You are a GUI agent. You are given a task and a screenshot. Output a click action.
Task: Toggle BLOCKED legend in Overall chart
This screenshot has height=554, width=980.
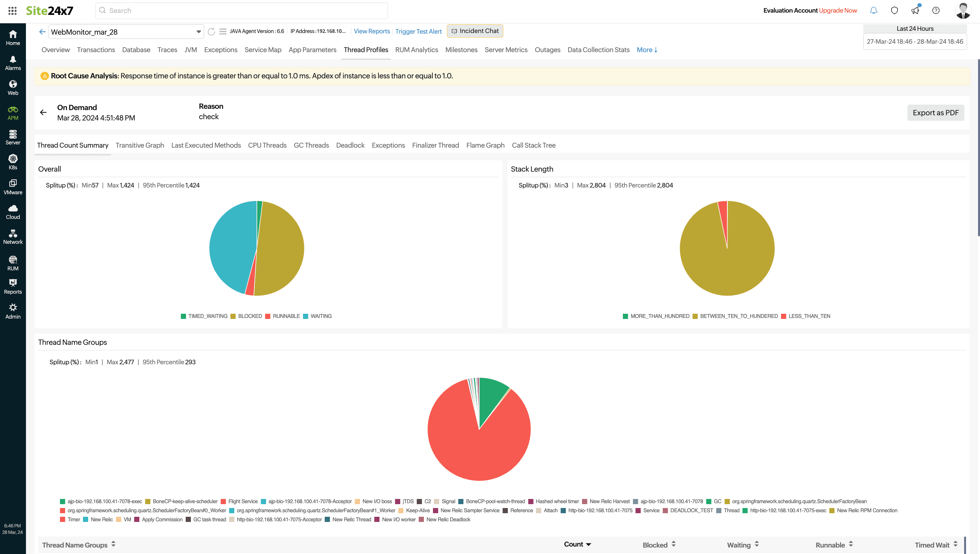pos(246,316)
